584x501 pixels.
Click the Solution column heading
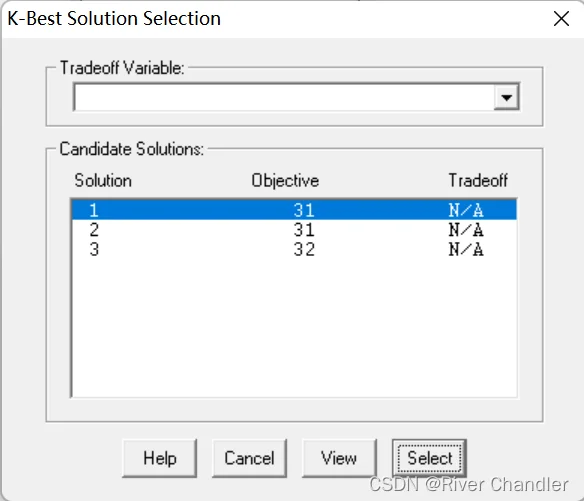click(x=103, y=181)
